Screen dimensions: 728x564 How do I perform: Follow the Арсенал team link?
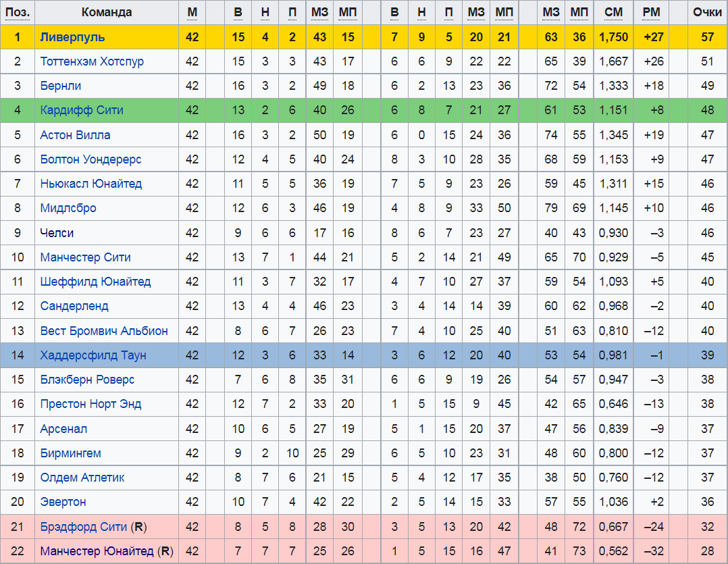click(x=63, y=428)
